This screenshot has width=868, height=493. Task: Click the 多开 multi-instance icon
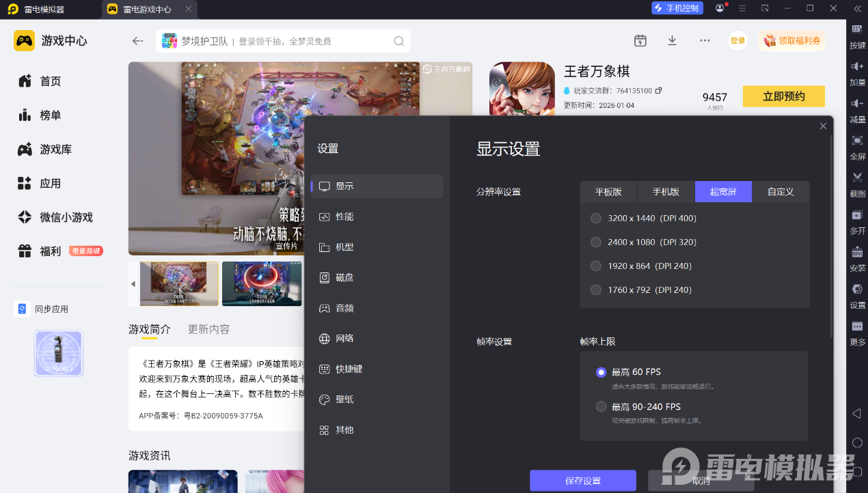pyautogui.click(x=857, y=216)
